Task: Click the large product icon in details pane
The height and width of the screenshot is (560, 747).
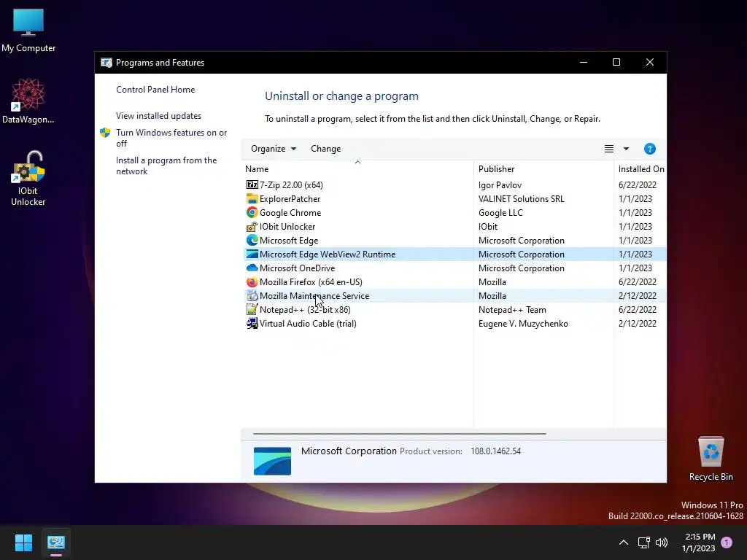Action: [x=272, y=461]
